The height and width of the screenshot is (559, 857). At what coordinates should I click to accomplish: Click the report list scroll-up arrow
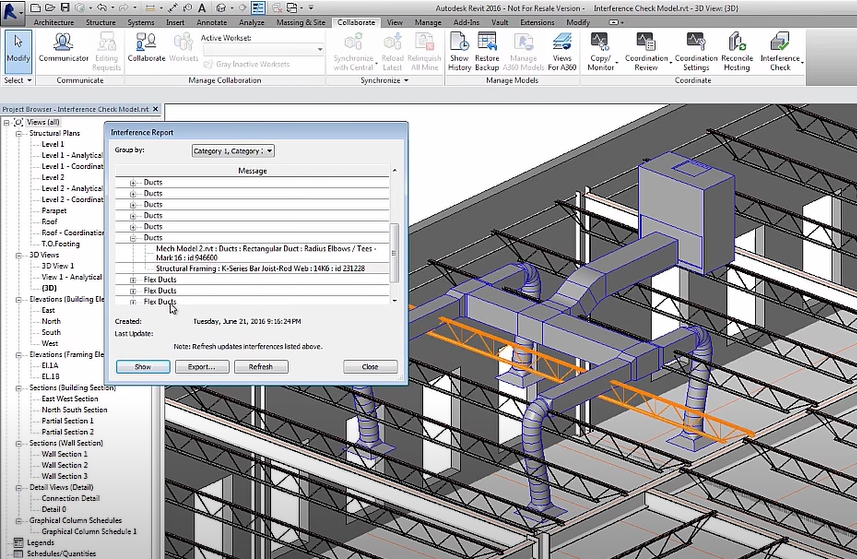click(394, 170)
